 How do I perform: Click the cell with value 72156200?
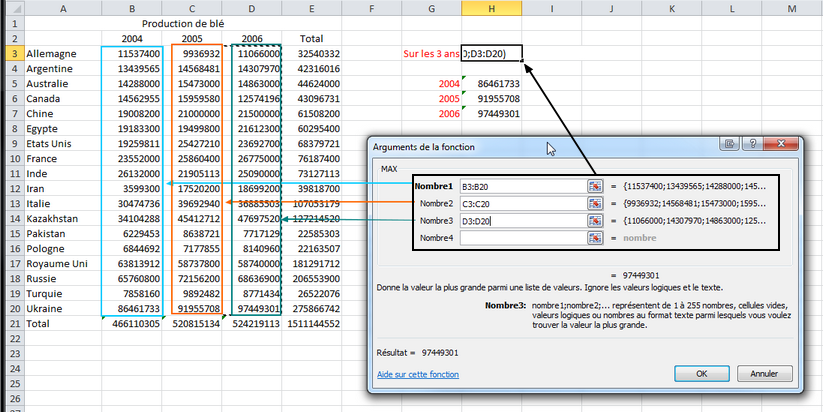click(x=192, y=279)
